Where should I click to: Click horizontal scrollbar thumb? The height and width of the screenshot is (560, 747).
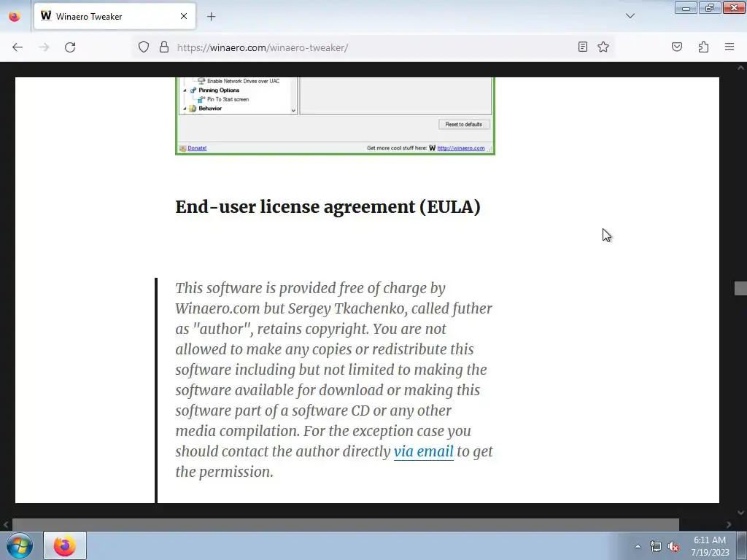coord(345,524)
